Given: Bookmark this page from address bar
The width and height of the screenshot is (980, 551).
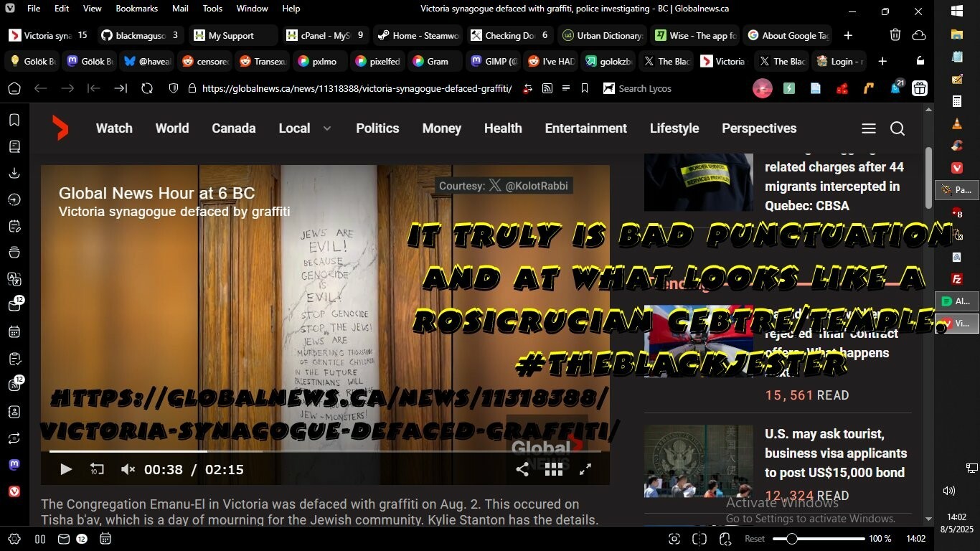Looking at the screenshot, I should click(x=585, y=88).
